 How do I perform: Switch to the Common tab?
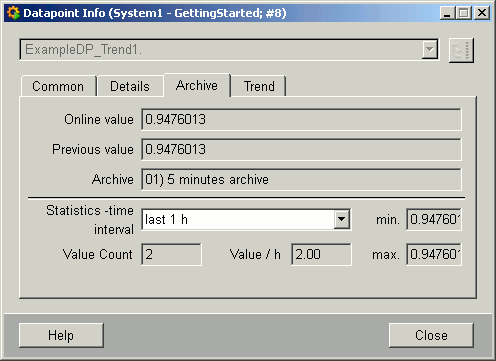click(x=58, y=86)
